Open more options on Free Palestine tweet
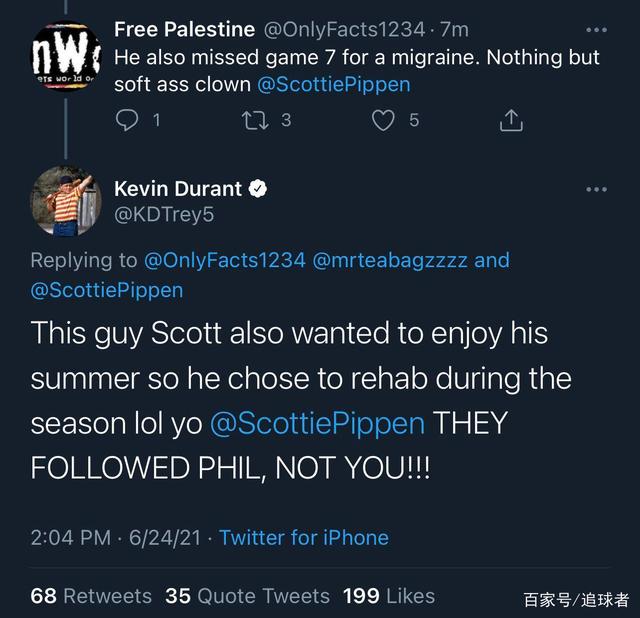 pyautogui.click(x=596, y=29)
